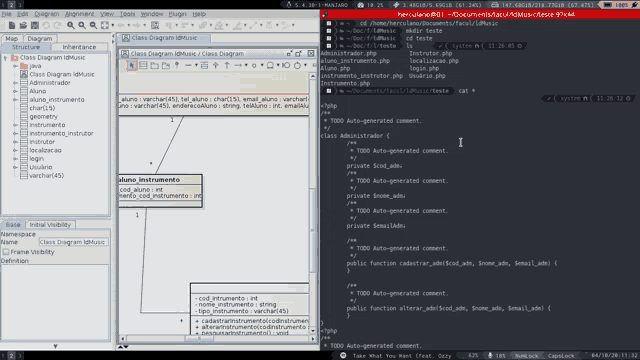This screenshot has width=640, height=360.
Task: Click the CapsLock indicator in bottom bar
Action: (x=561, y=356)
